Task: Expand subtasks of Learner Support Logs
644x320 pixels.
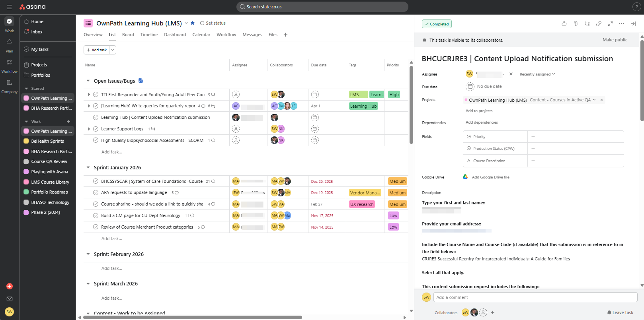Action: click(89, 129)
